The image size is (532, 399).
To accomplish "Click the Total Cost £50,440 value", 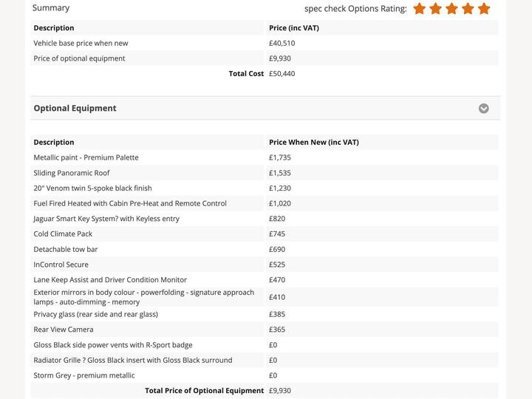I will [x=282, y=74].
